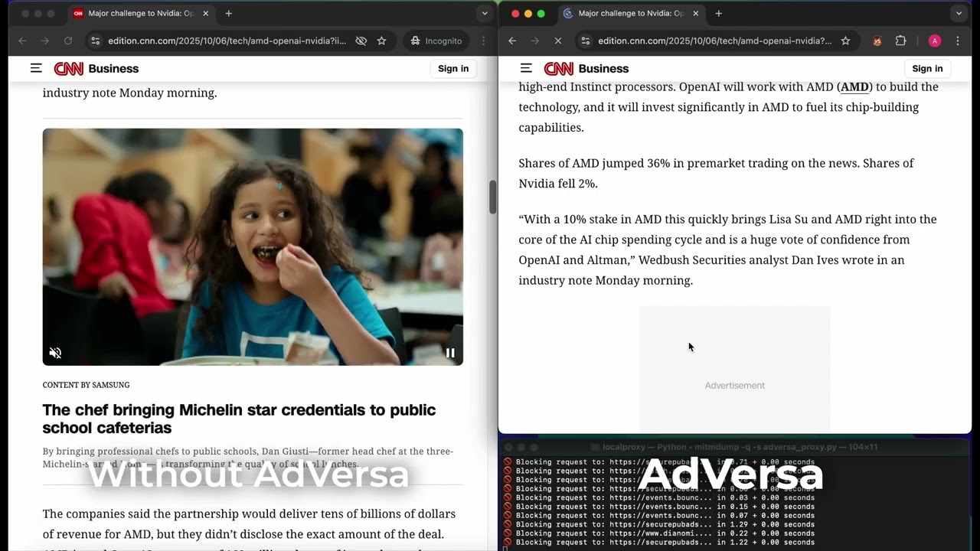Click the girl eating video thumbnail
This screenshot has height=551, width=980.
click(x=253, y=246)
